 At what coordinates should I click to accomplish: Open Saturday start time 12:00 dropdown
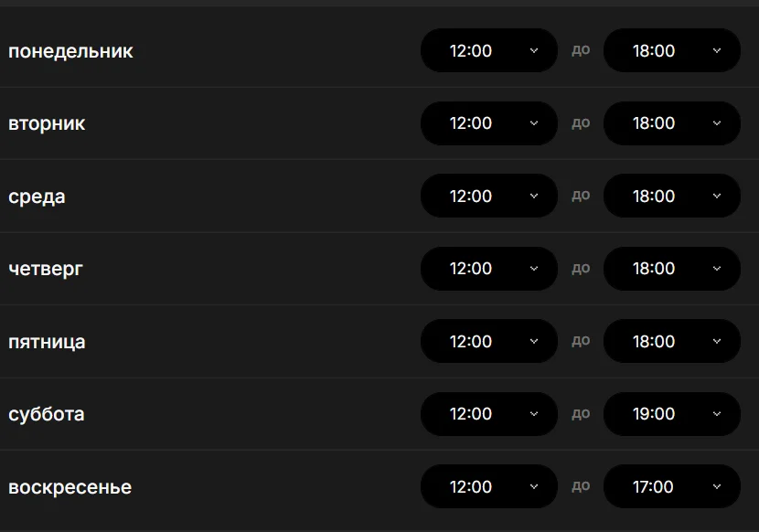point(488,414)
